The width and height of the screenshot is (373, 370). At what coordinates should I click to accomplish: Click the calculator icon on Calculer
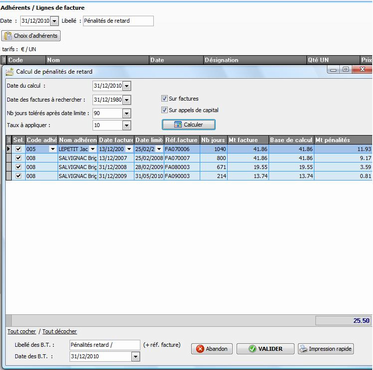point(178,125)
